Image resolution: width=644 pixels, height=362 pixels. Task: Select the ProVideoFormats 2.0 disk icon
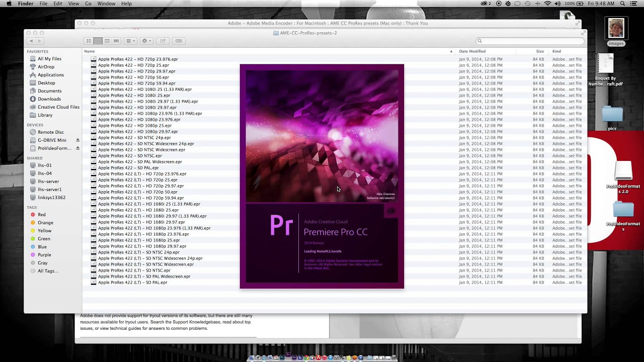click(x=623, y=171)
